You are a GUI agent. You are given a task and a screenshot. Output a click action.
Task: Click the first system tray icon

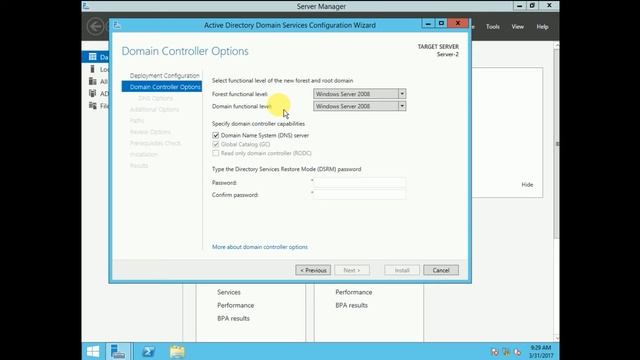(495, 352)
